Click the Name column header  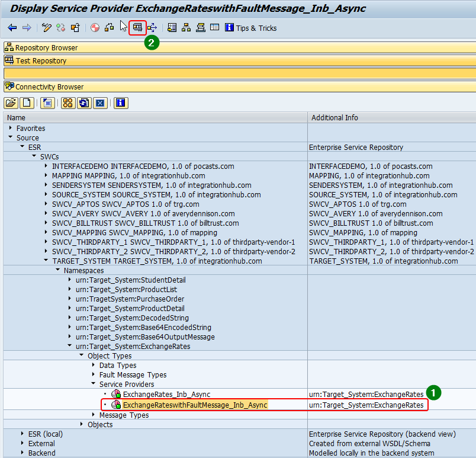click(156, 117)
